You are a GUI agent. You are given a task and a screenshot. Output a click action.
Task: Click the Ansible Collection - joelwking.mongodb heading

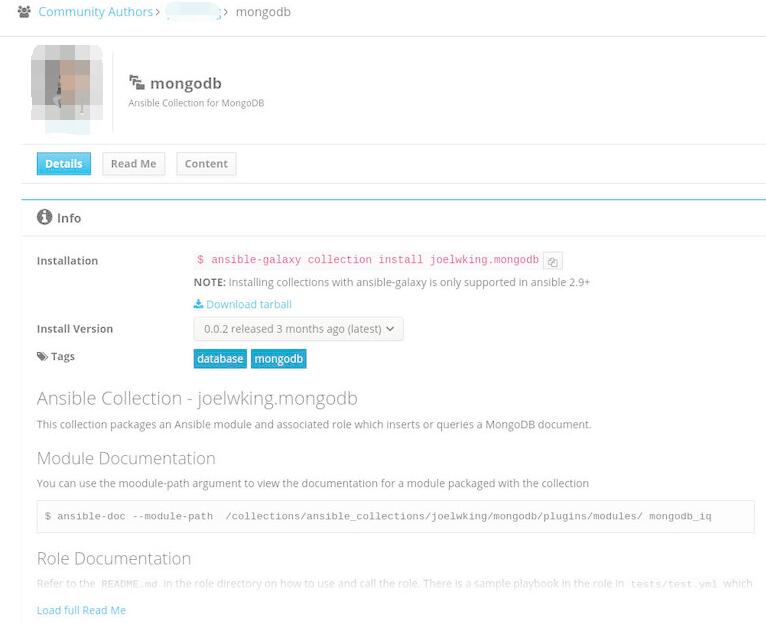pos(197,399)
